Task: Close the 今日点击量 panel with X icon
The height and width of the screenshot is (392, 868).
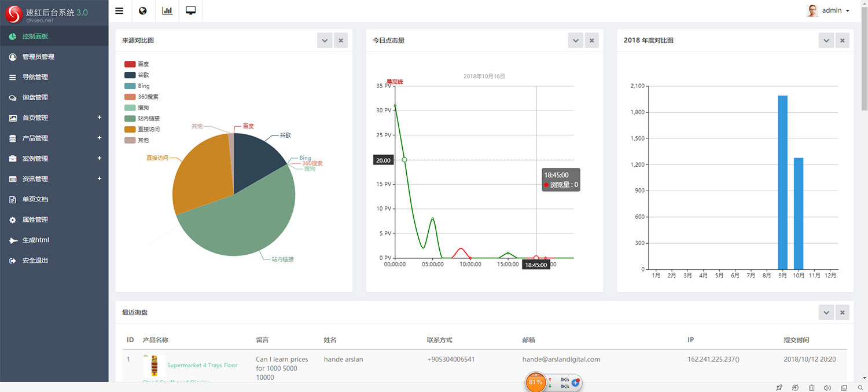Action: (x=591, y=41)
